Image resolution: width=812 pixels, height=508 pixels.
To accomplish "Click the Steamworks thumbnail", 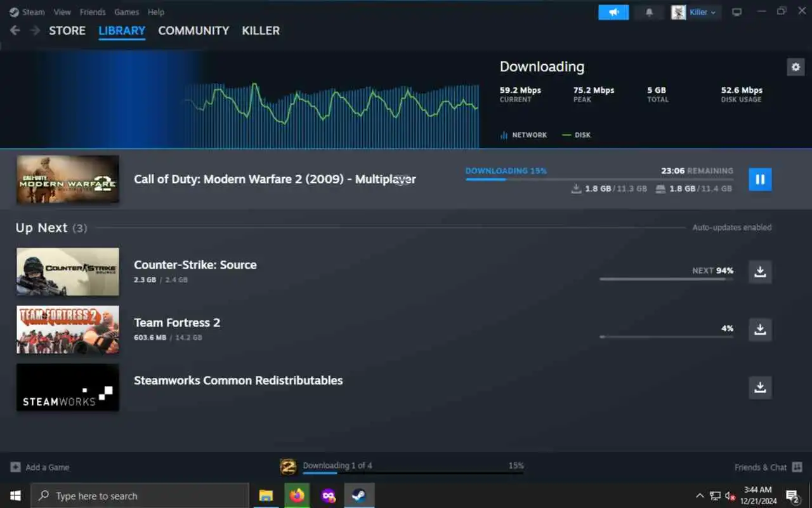I will pos(68,387).
